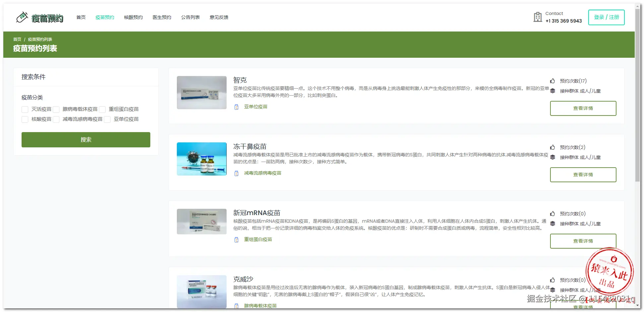Click the thumbs-up icon on the 智克 card
644x312 pixels.
click(x=552, y=81)
